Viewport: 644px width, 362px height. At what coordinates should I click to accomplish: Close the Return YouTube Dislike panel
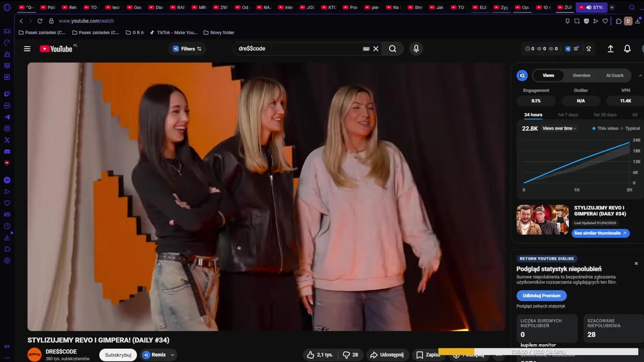coord(636,263)
